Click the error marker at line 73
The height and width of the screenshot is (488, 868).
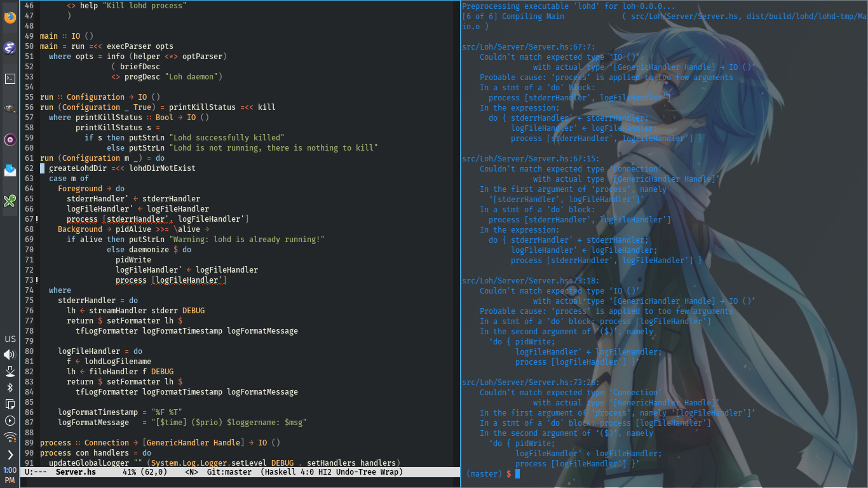click(x=37, y=280)
